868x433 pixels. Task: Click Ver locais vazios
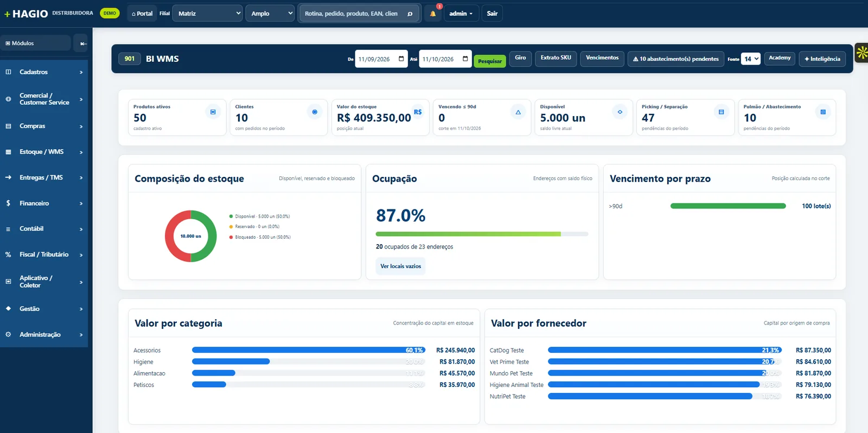(400, 266)
